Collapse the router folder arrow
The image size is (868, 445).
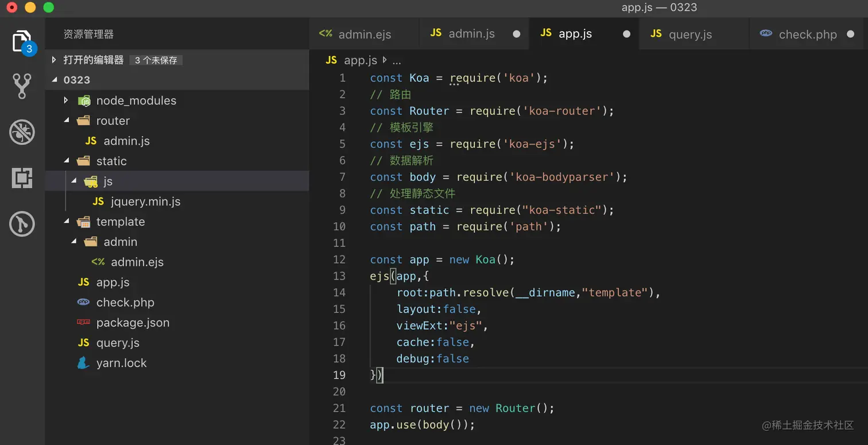[67, 121]
